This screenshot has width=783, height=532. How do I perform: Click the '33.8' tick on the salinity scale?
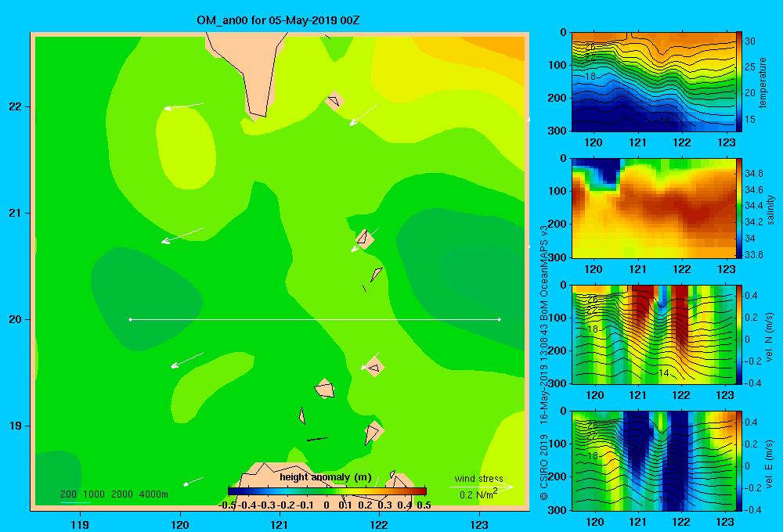click(753, 254)
